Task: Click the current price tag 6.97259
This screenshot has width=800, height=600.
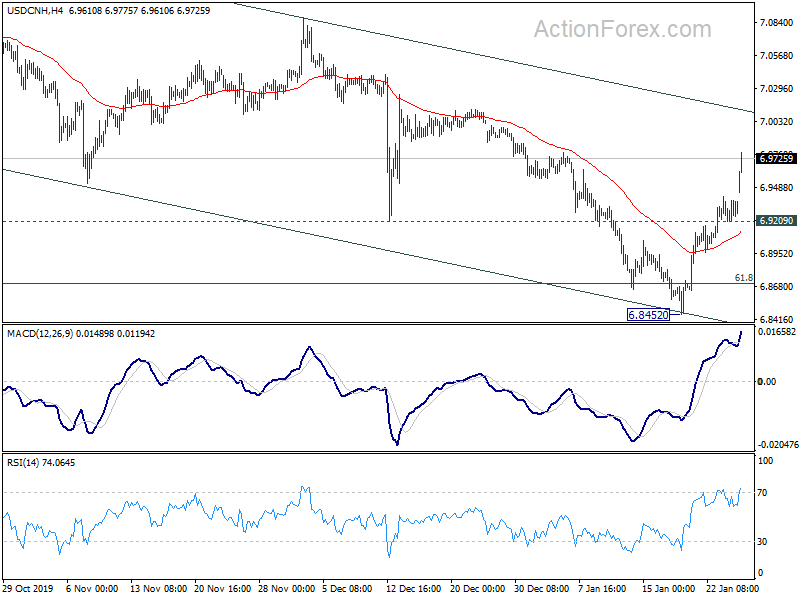Action: (x=776, y=159)
